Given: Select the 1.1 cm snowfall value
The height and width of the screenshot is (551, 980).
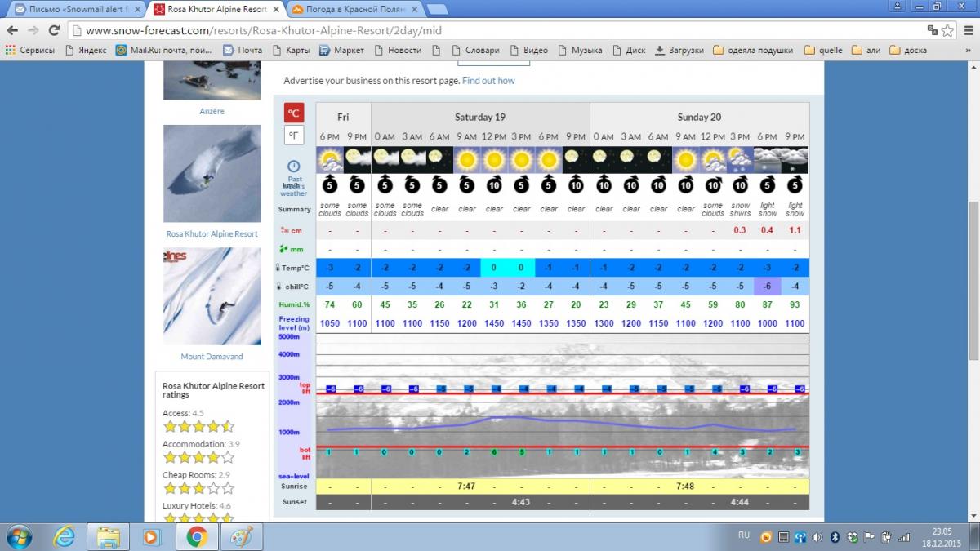Looking at the screenshot, I should pyautogui.click(x=795, y=230).
